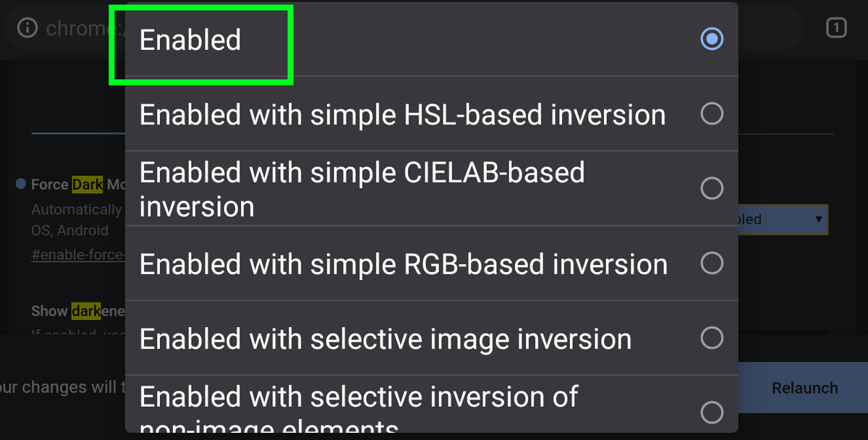Choose the Enabled with simple RGB-based inversion option
The image size is (868, 440).
coord(403,263)
